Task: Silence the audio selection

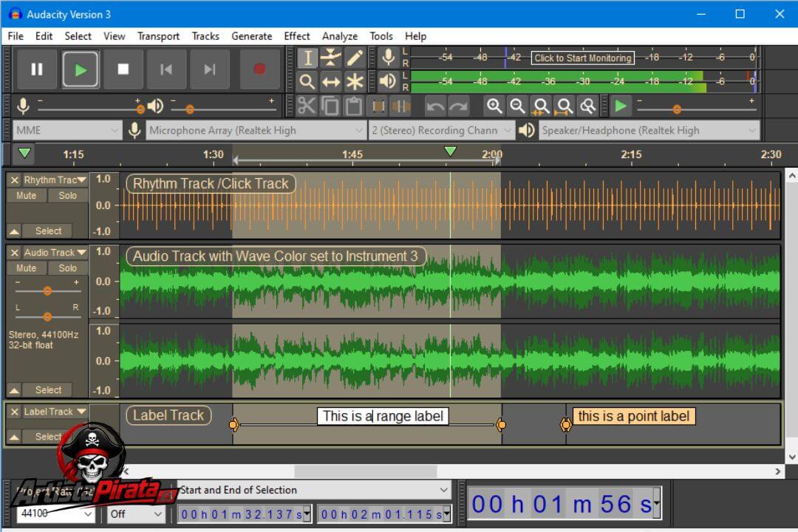Action: (x=401, y=106)
